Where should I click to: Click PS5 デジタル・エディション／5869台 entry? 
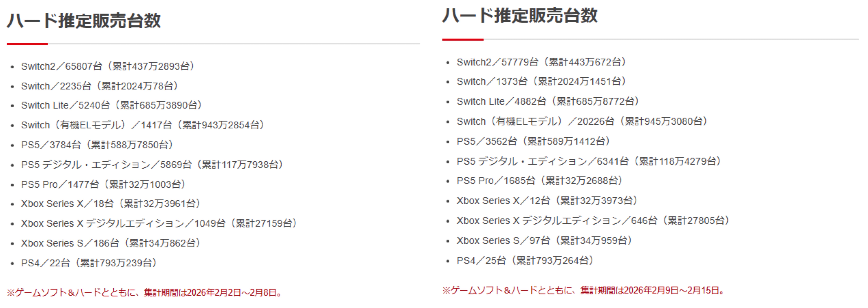tap(152, 165)
